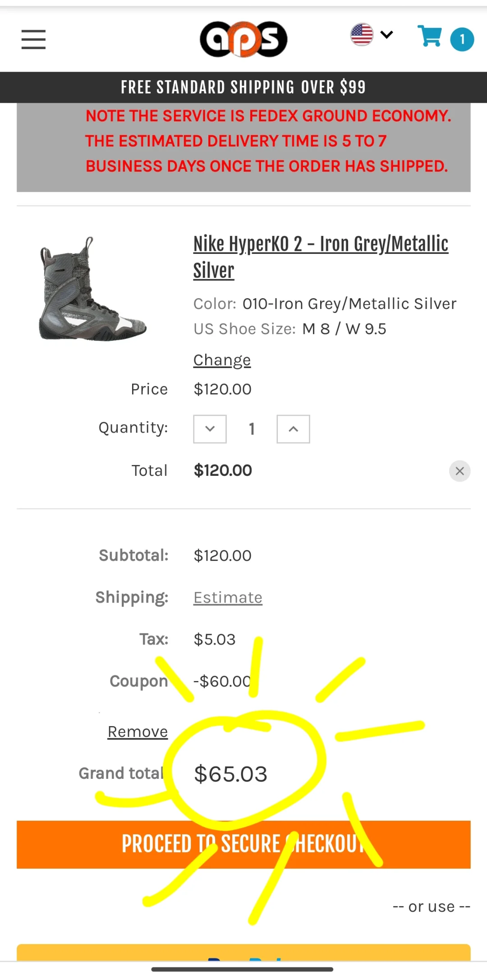
Task: Open the shopping cart icon
Action: 430,37
